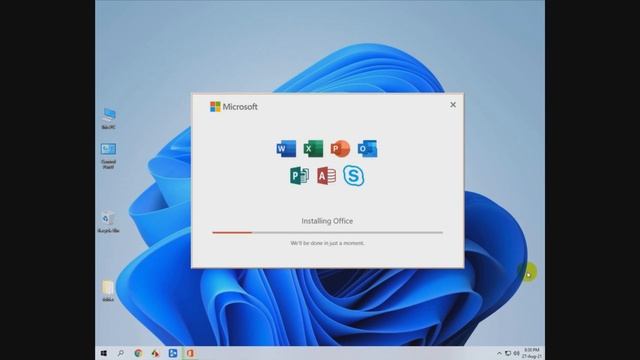640x360 pixels.
Task: Click 'We'll be done in just a moment.'
Action: [x=327, y=243]
